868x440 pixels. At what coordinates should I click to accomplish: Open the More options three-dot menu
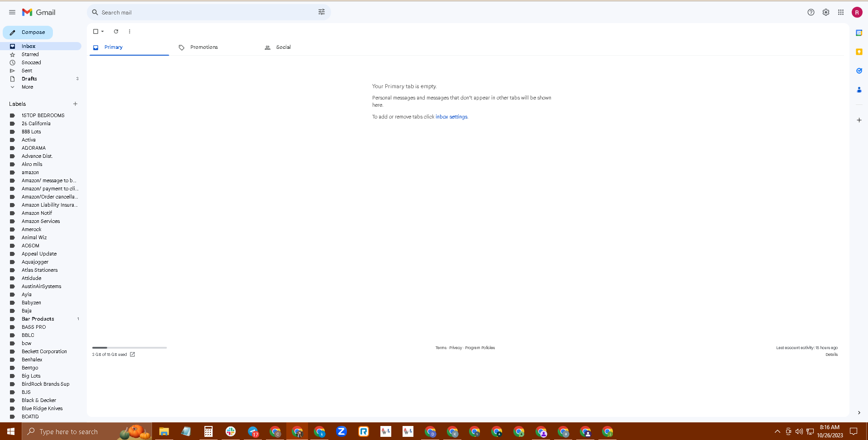[129, 31]
